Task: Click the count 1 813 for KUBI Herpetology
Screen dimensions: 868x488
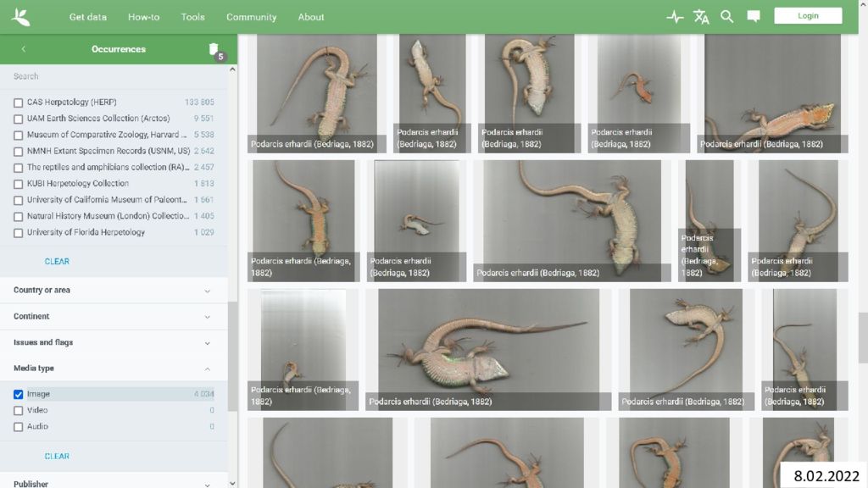Action: point(203,184)
